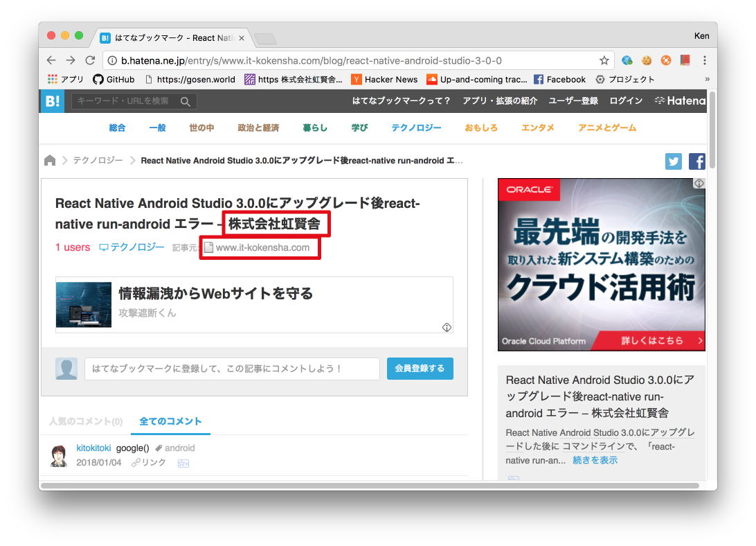Click kitokitoki's avatar image
756x546 pixels.
click(x=59, y=456)
